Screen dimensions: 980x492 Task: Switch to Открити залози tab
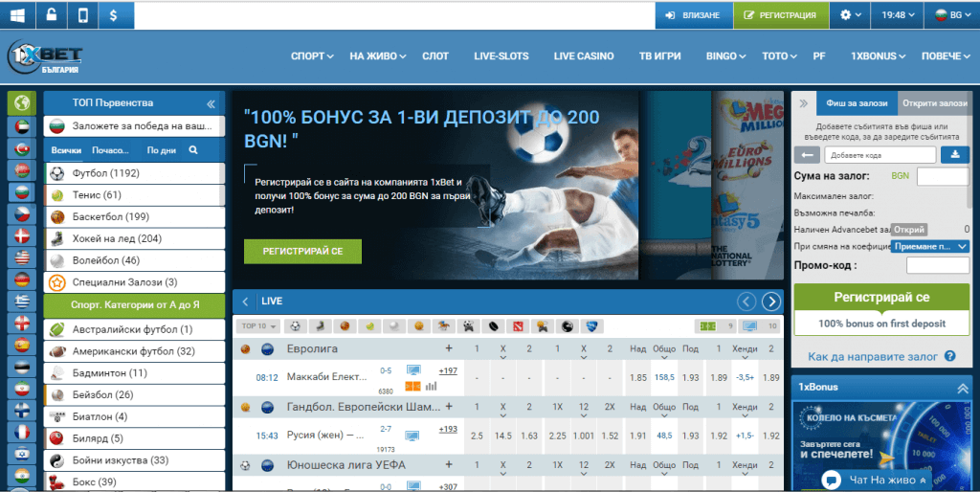(x=934, y=103)
